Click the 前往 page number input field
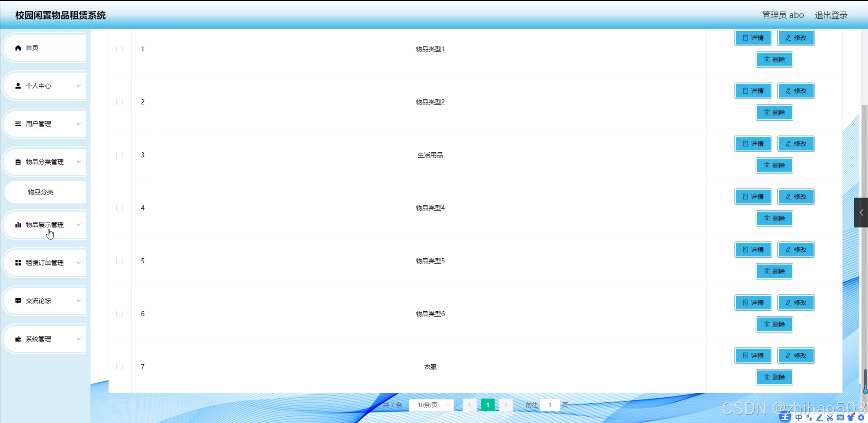 [x=549, y=405]
